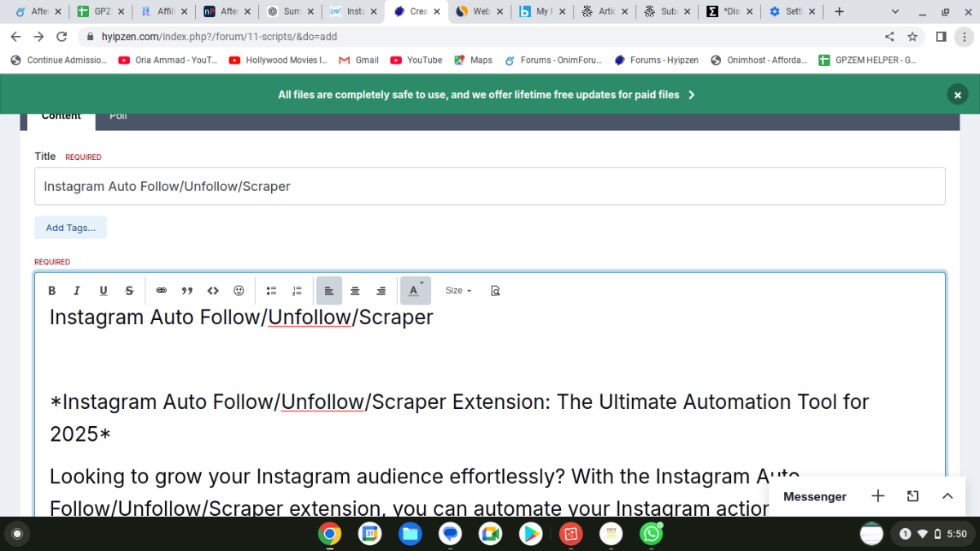Open the system tray clock area
980x551 pixels.
[x=932, y=535]
